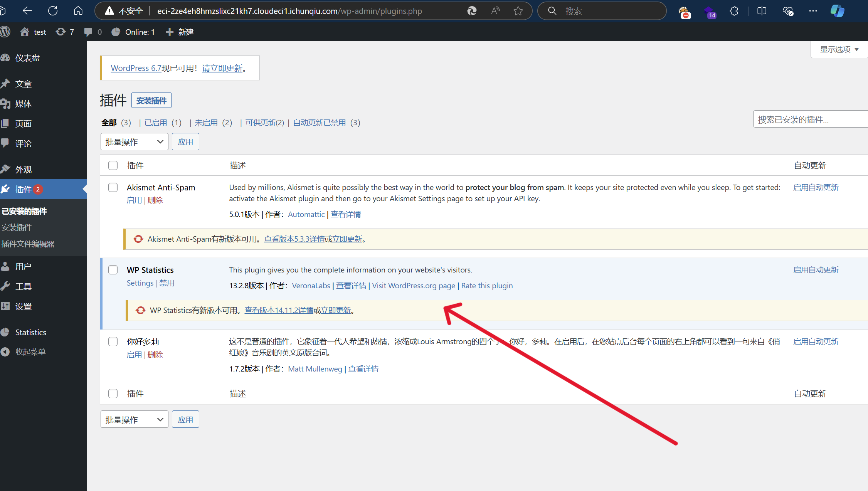Open the top 批量操作 bulk actions dropdown

[134, 142]
